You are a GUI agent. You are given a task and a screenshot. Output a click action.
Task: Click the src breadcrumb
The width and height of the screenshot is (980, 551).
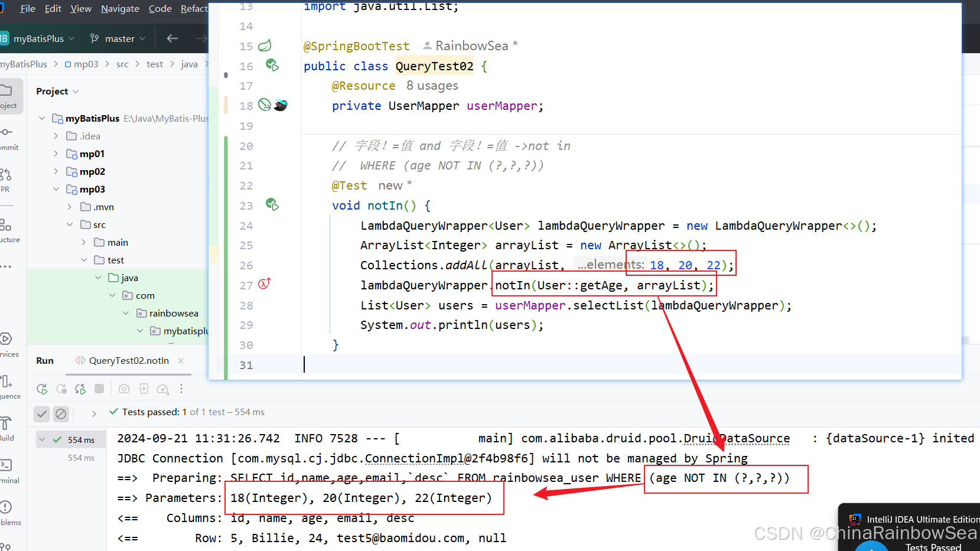pos(122,64)
